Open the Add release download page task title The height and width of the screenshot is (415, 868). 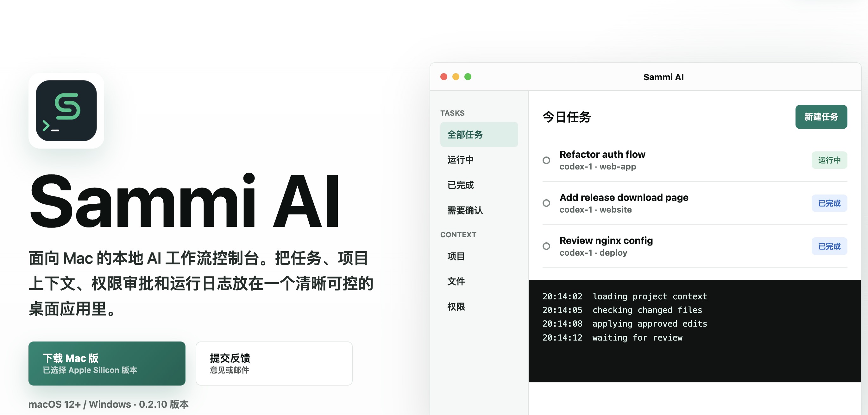click(x=624, y=197)
